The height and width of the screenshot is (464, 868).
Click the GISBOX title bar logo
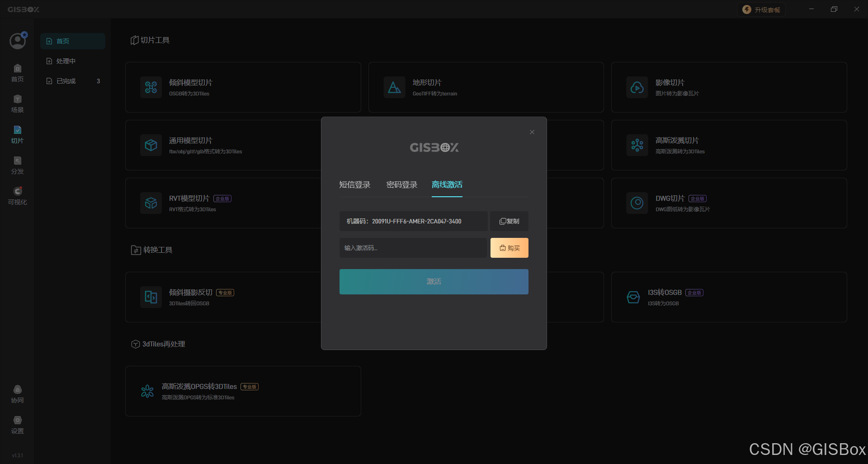click(x=24, y=9)
